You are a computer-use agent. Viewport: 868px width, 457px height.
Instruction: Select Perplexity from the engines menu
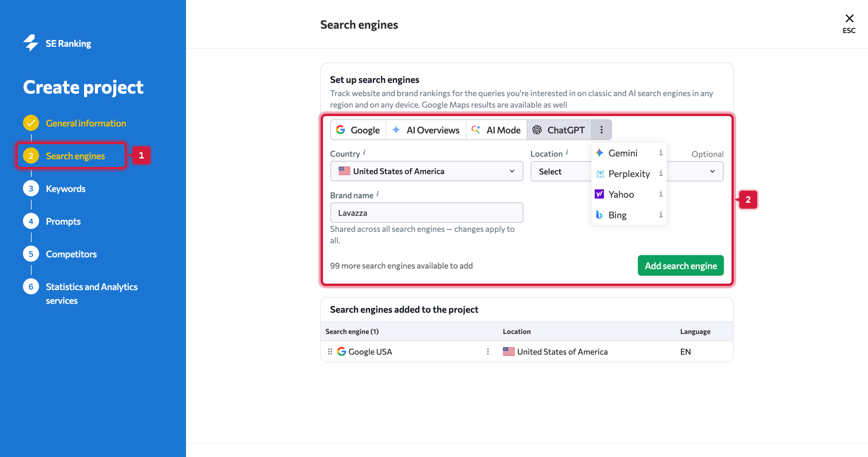628,174
